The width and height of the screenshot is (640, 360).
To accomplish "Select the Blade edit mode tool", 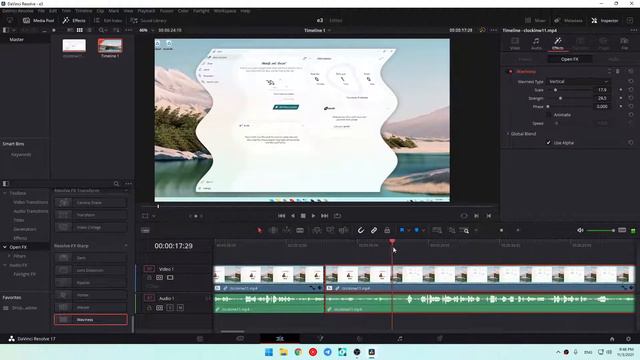I will pos(300,231).
